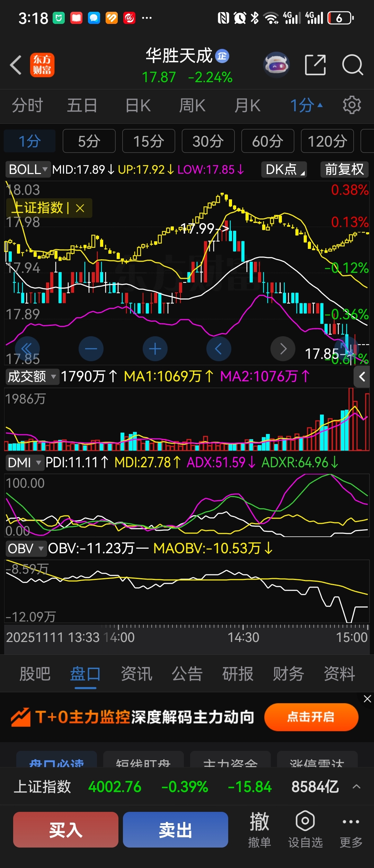Tap the 正 badge beside stock name

click(x=222, y=56)
